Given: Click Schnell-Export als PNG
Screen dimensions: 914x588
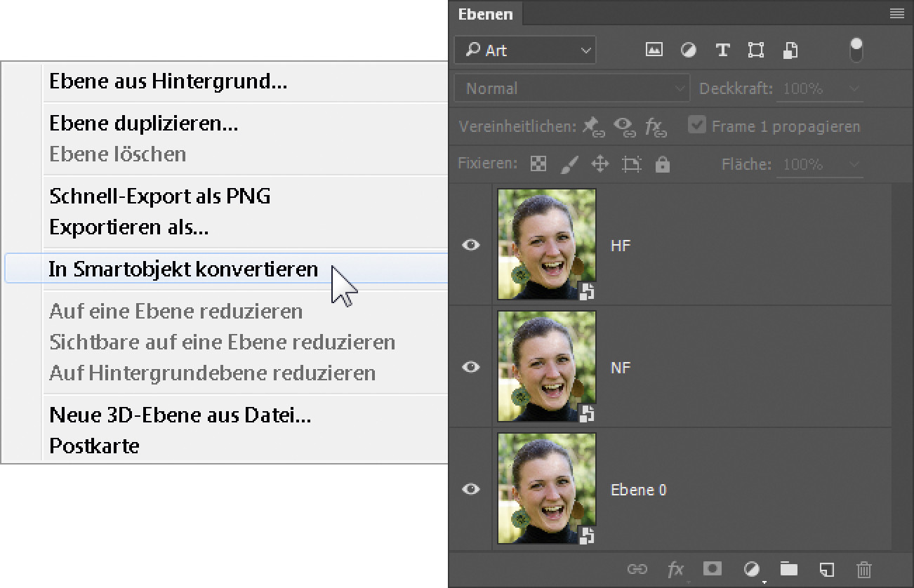Looking at the screenshot, I should [159, 196].
